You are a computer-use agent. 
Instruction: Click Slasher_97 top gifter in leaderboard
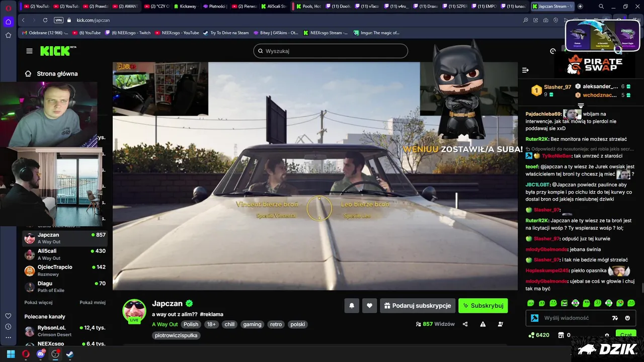pyautogui.click(x=552, y=90)
